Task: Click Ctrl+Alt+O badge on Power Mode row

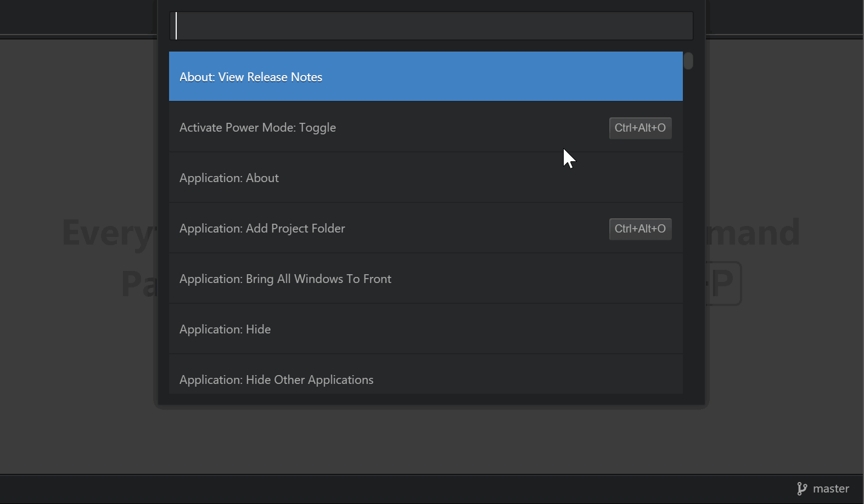Action: (640, 128)
